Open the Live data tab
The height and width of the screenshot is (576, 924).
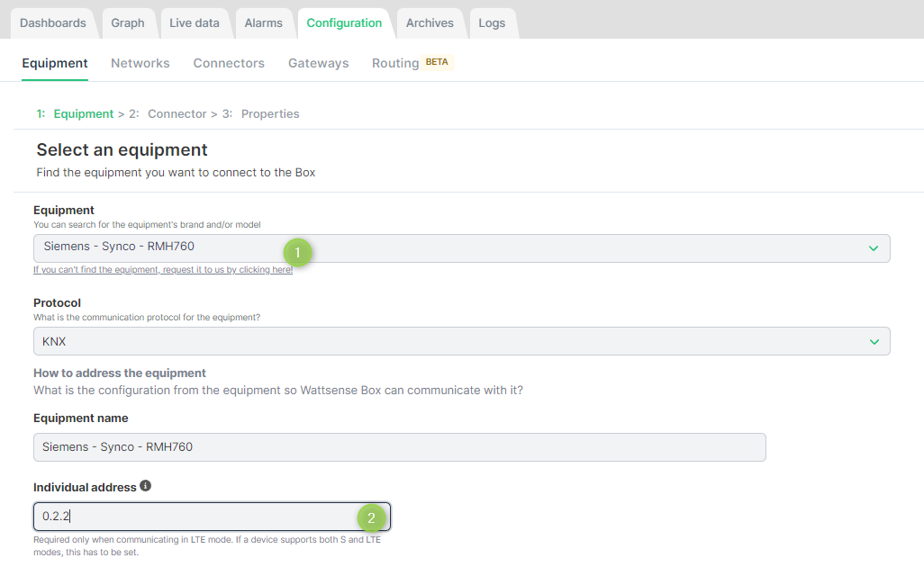(x=195, y=23)
